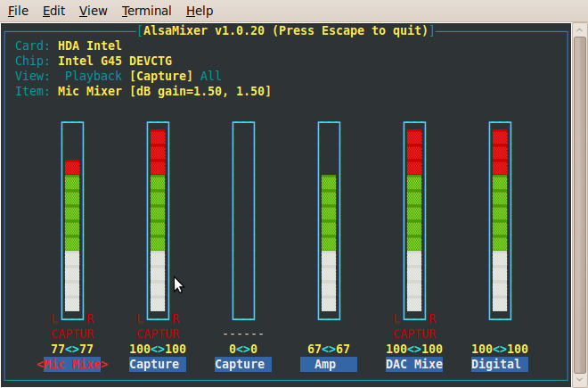Select the Amp channel label
Viewport: 588px width, 388px height.
329,364
